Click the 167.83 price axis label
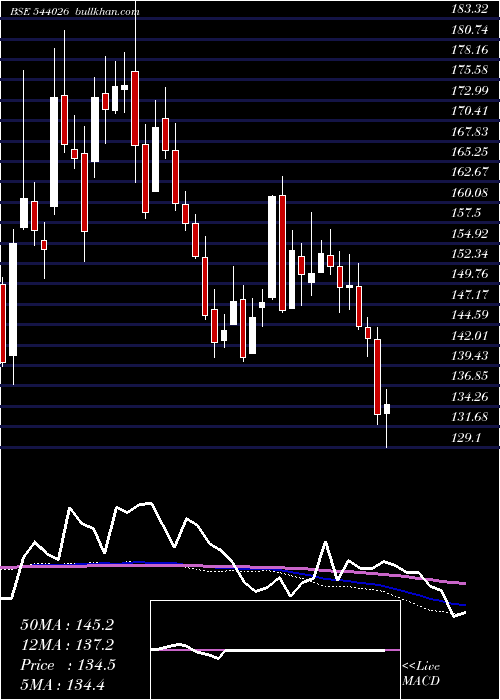The height and width of the screenshot is (700, 500). tap(469, 132)
